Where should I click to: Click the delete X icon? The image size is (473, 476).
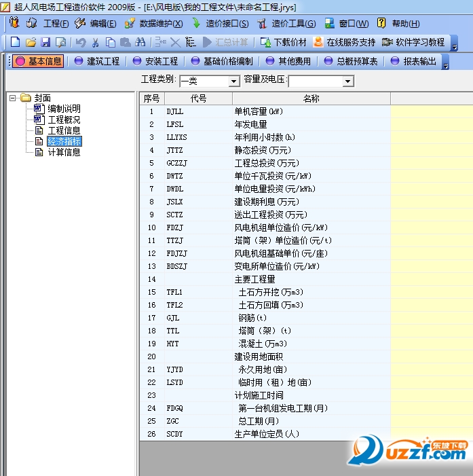click(x=175, y=42)
